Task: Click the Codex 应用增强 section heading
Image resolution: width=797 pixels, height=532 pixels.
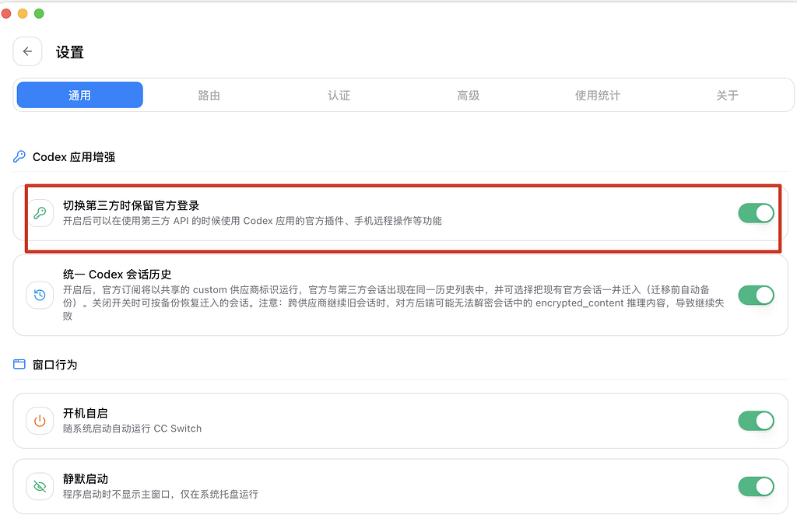Action: click(x=74, y=157)
